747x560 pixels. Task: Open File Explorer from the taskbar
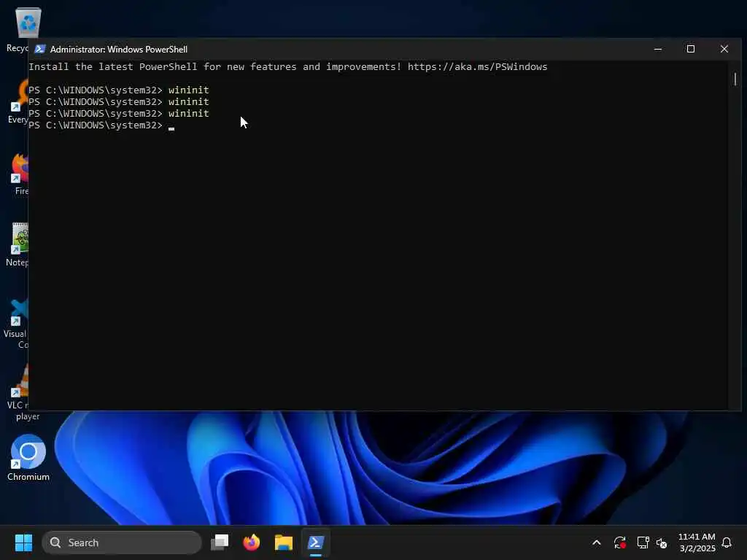284,542
